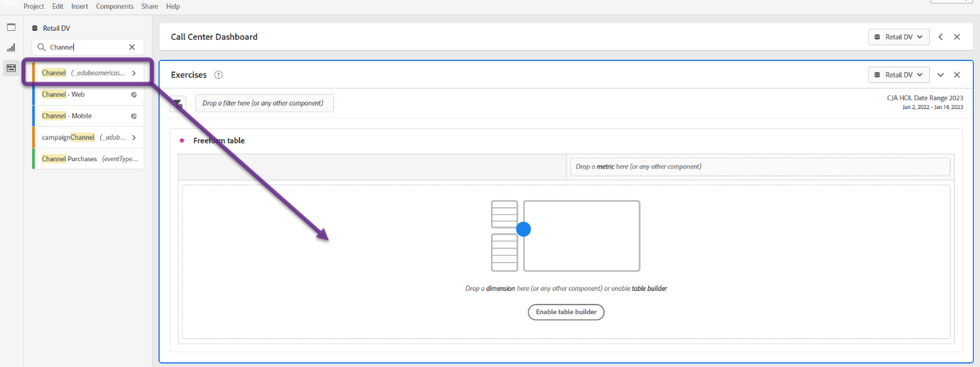Clear the Channel search text
The height and width of the screenshot is (367, 980).
[132, 47]
